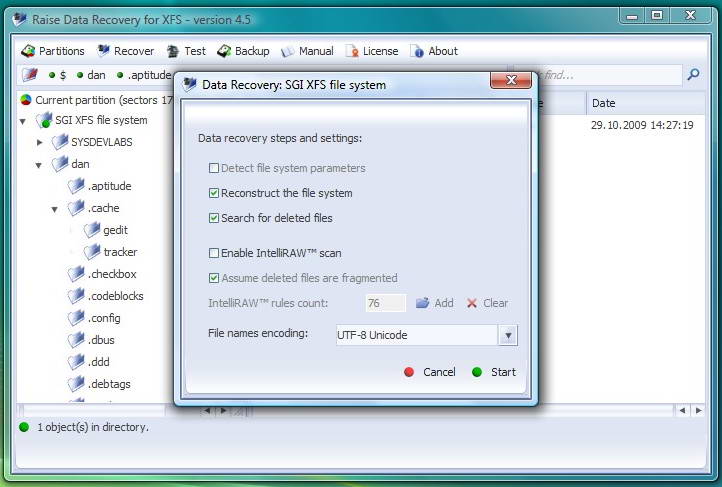Click the search magnifier icon
Screen dimensions: 722x487
pyautogui.click(x=693, y=74)
